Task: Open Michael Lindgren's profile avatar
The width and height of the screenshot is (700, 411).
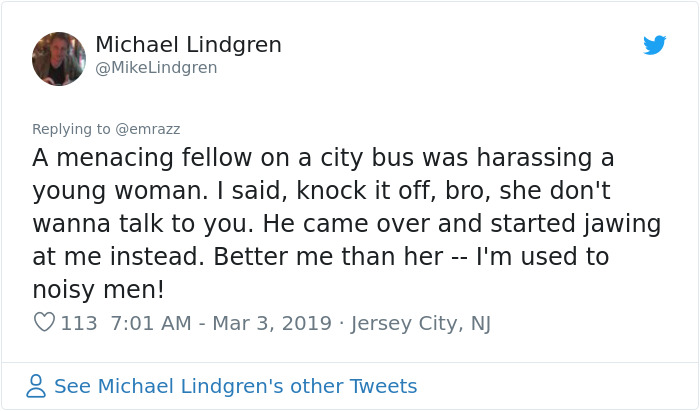Action: pyautogui.click(x=59, y=59)
